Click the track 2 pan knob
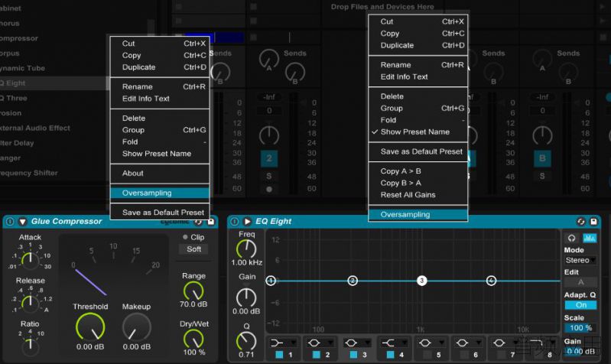Image resolution: width=611 pixels, height=364 pixels. (x=269, y=135)
